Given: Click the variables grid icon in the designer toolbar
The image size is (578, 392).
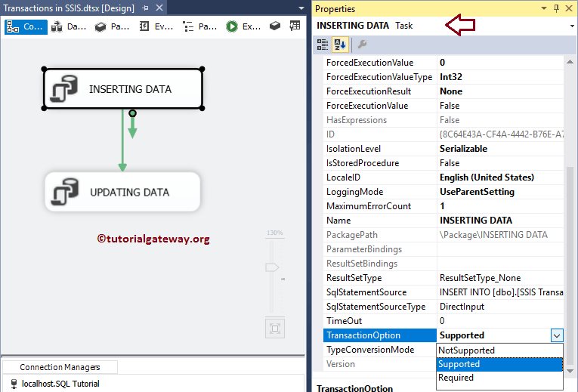Looking at the screenshot, I should pyautogui.click(x=295, y=26).
